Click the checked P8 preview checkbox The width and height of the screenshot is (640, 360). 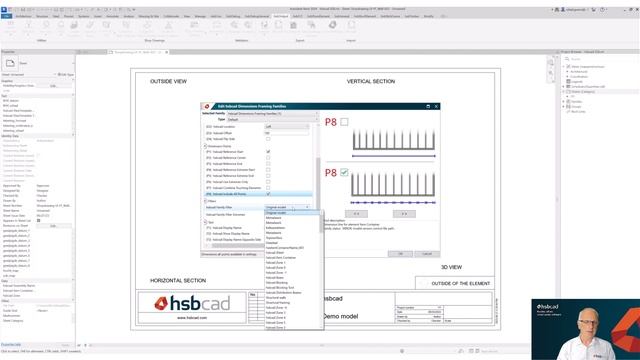point(344,172)
